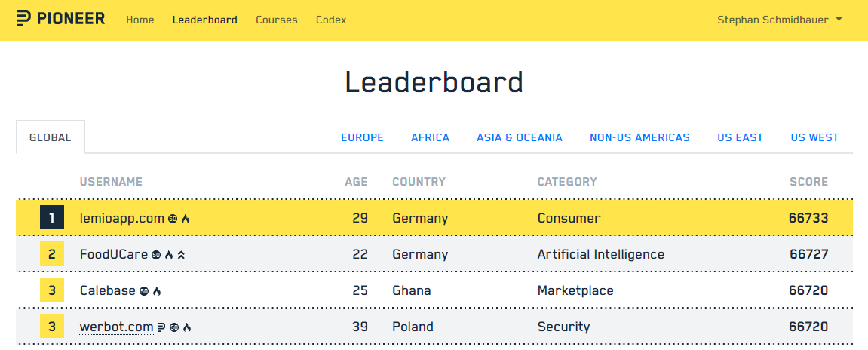Click age 29 in lemioapp.com's row
This screenshot has width=868, height=350.
pyautogui.click(x=360, y=218)
